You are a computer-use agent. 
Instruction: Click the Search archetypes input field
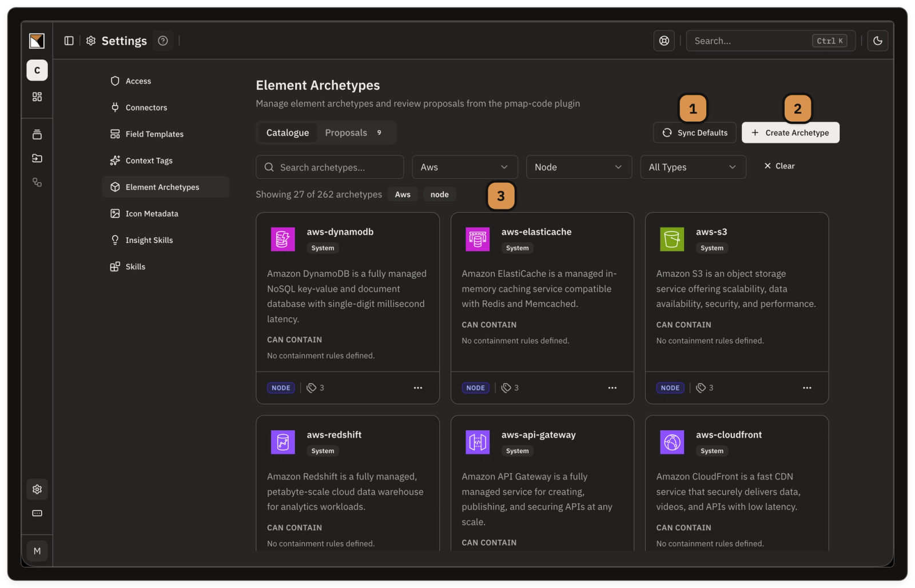(330, 167)
